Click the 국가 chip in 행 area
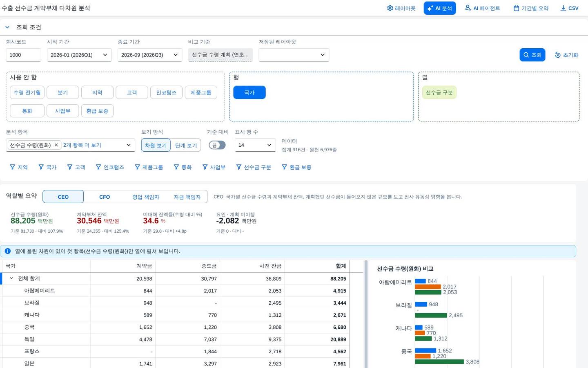This screenshot has width=588, height=368. tap(249, 92)
